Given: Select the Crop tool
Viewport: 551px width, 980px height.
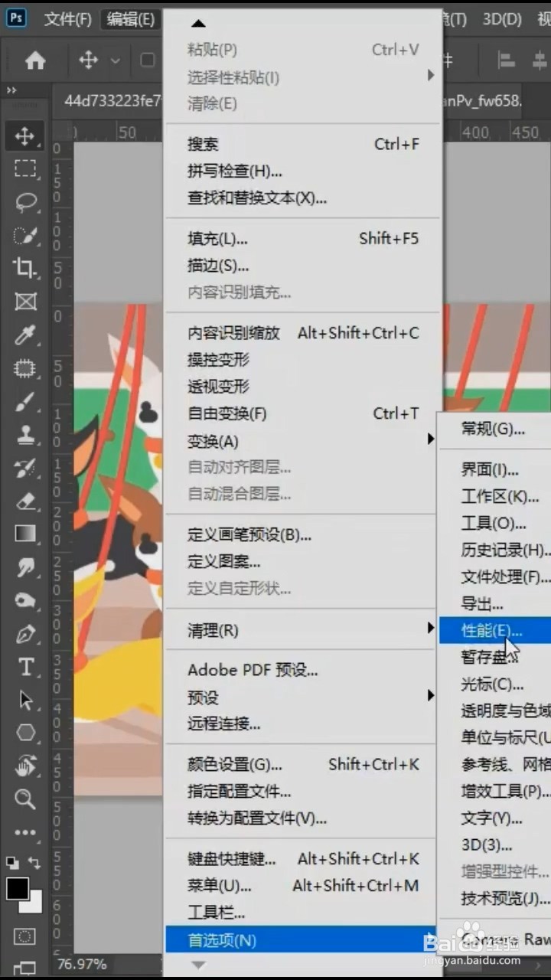Looking at the screenshot, I should coord(25,268).
